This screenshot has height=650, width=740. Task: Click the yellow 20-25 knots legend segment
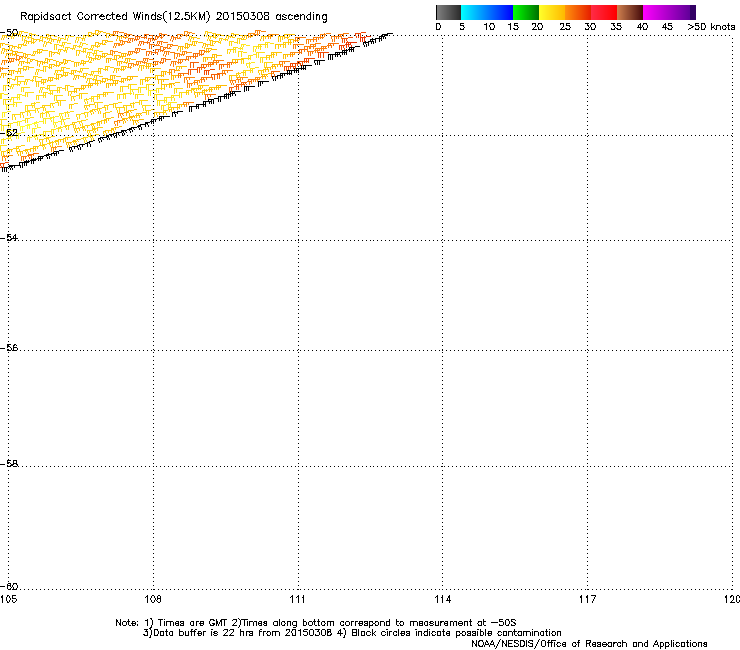click(x=552, y=12)
